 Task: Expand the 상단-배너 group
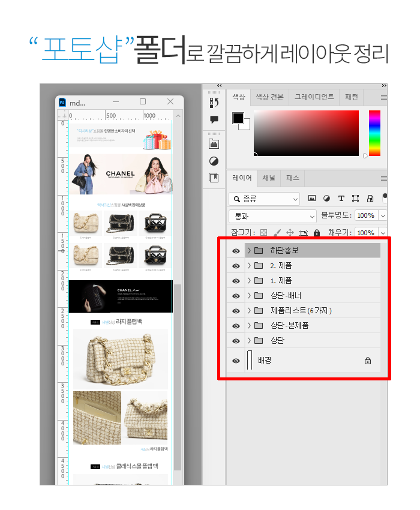249,295
